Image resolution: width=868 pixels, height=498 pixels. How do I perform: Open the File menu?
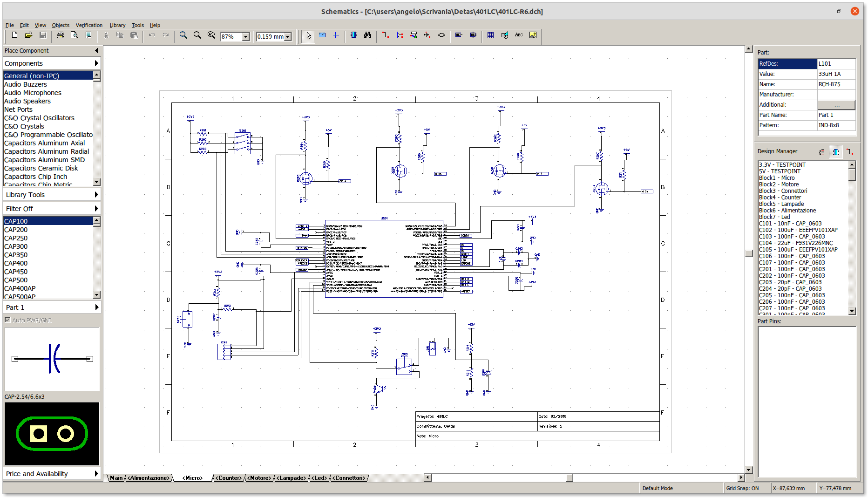click(10, 25)
